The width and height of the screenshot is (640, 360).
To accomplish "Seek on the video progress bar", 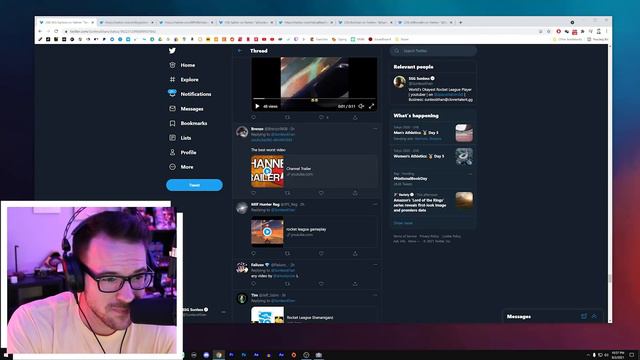I will point(314,99).
